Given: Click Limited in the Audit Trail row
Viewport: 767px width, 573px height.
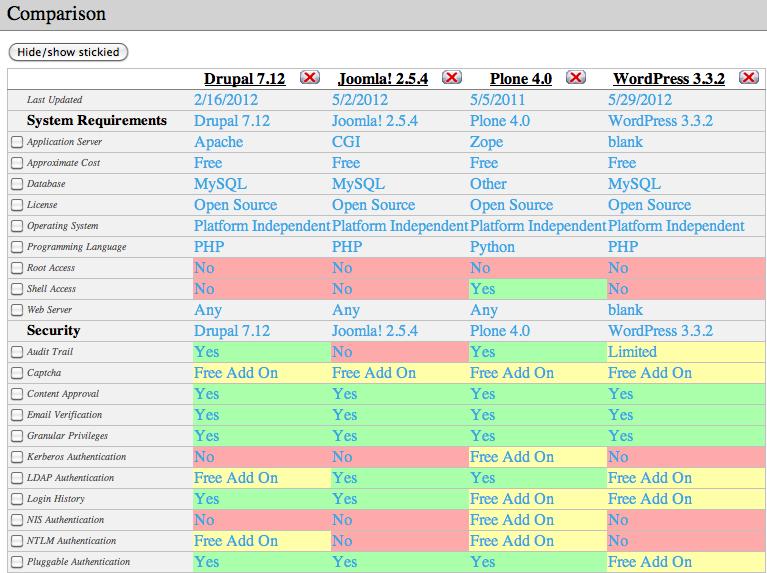Looking at the screenshot, I should point(632,352).
